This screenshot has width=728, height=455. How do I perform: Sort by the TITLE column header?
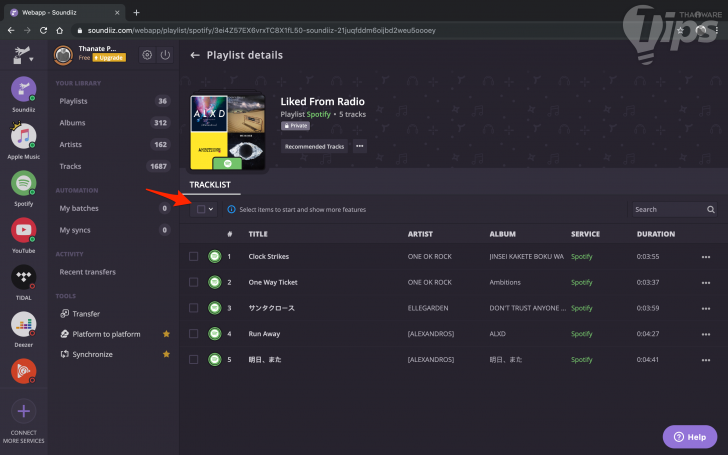[258, 234]
